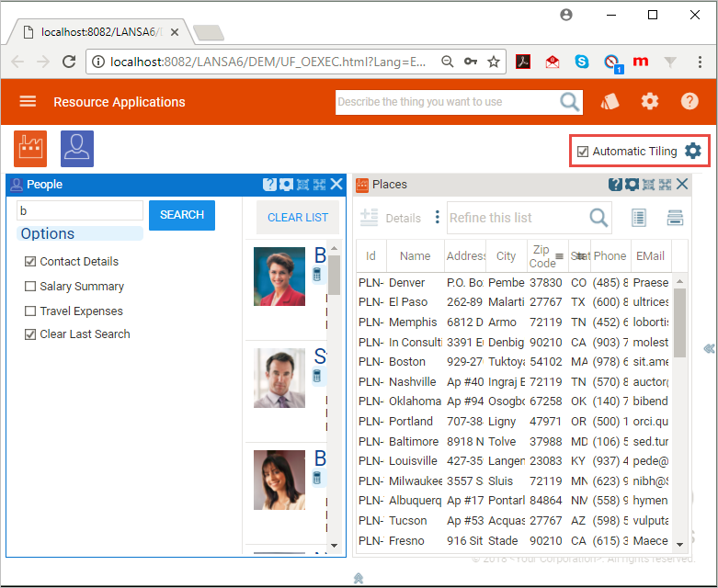
Task: Click the Places list scroll down arrow
Action: click(680, 545)
